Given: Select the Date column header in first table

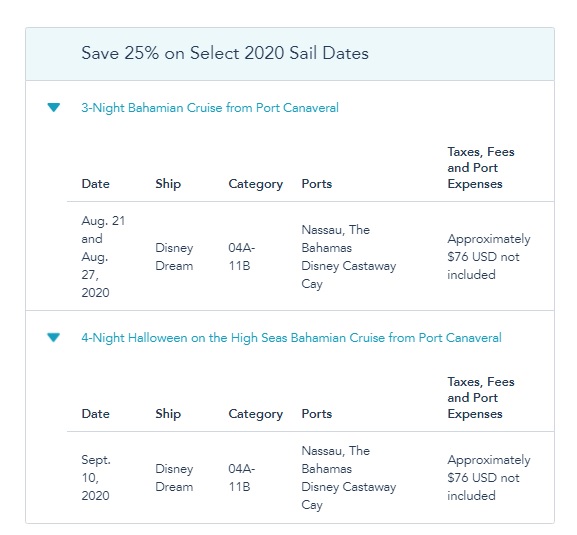Looking at the screenshot, I should [x=96, y=184].
